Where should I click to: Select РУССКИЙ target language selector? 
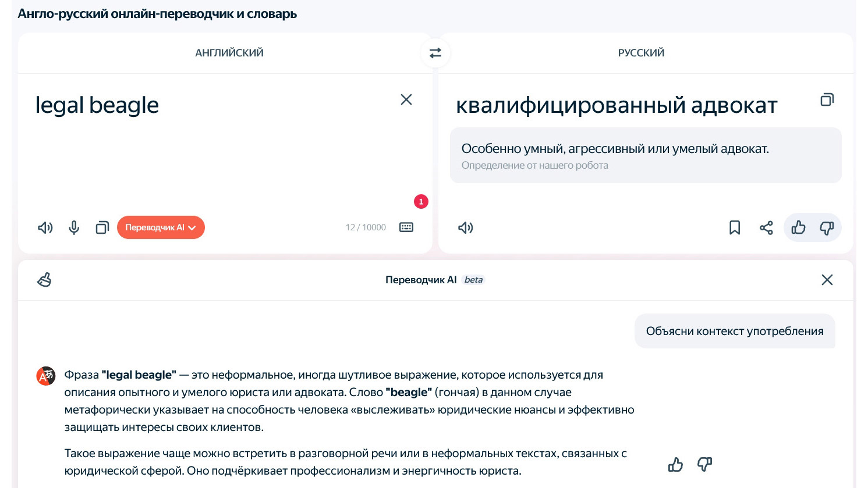pyautogui.click(x=641, y=53)
